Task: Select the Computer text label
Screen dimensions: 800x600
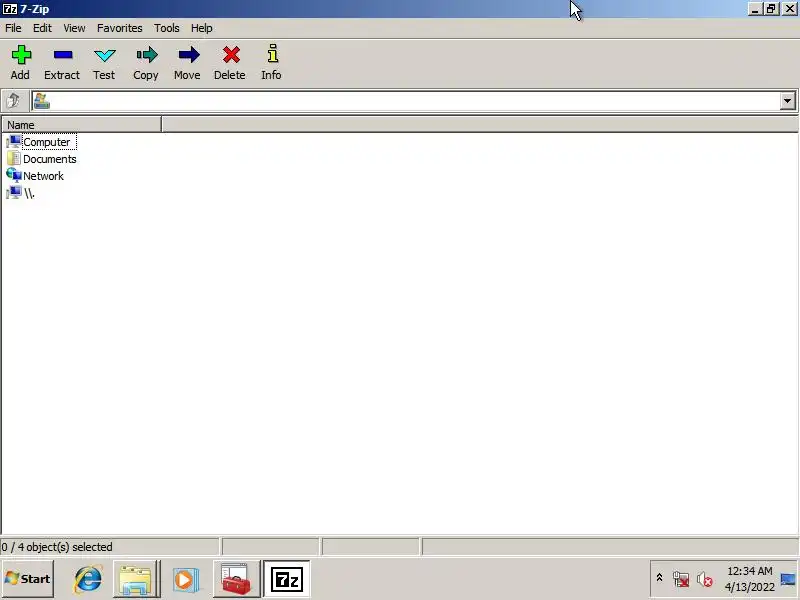Action: click(47, 142)
